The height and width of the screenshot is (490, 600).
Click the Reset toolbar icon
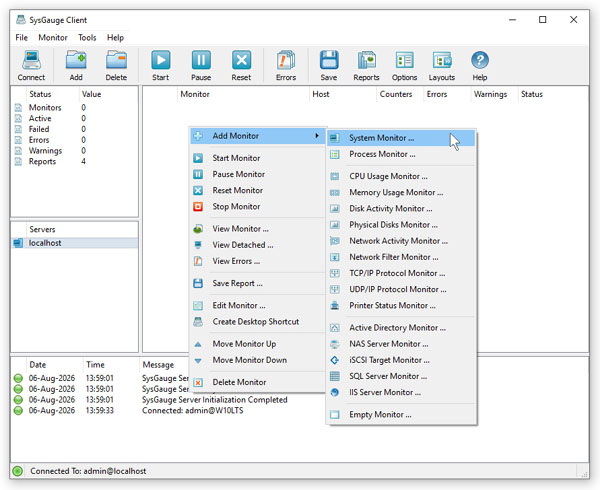tap(241, 65)
